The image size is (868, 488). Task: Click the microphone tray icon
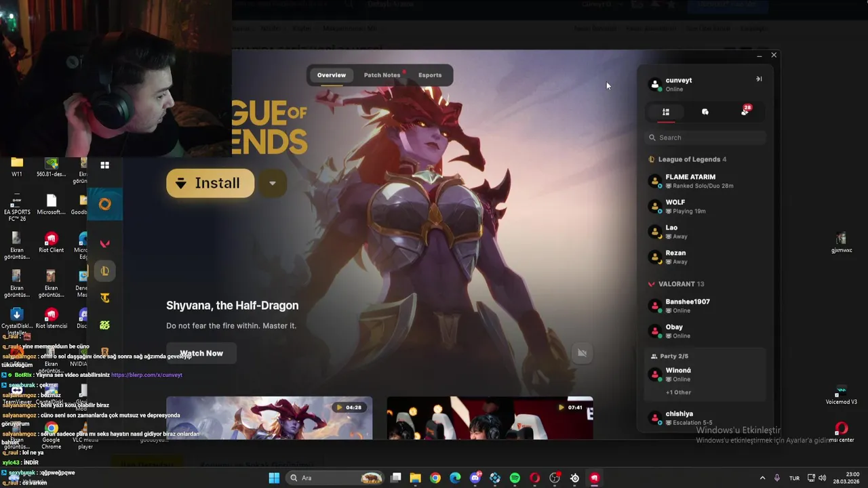tap(777, 478)
